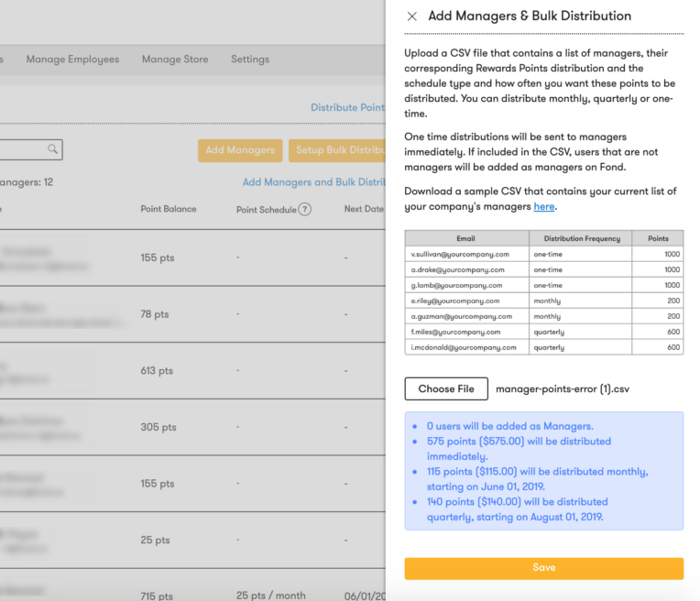Click the Point Schedule help question icon
This screenshot has width=700, height=601.
pyautogui.click(x=305, y=210)
